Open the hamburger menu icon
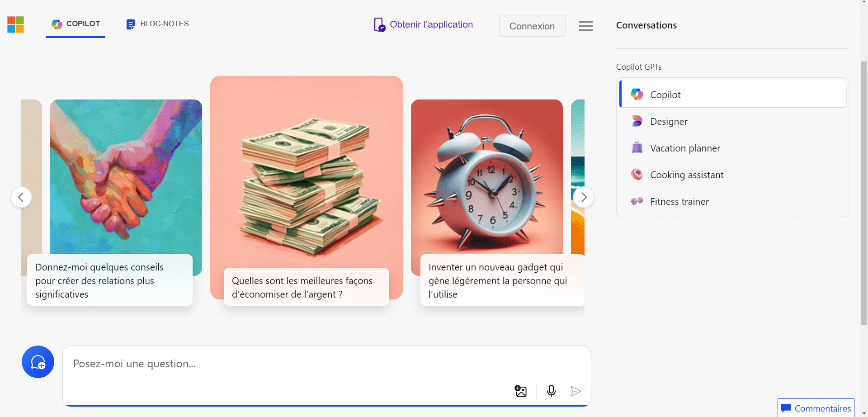The height and width of the screenshot is (417, 868). pyautogui.click(x=586, y=26)
